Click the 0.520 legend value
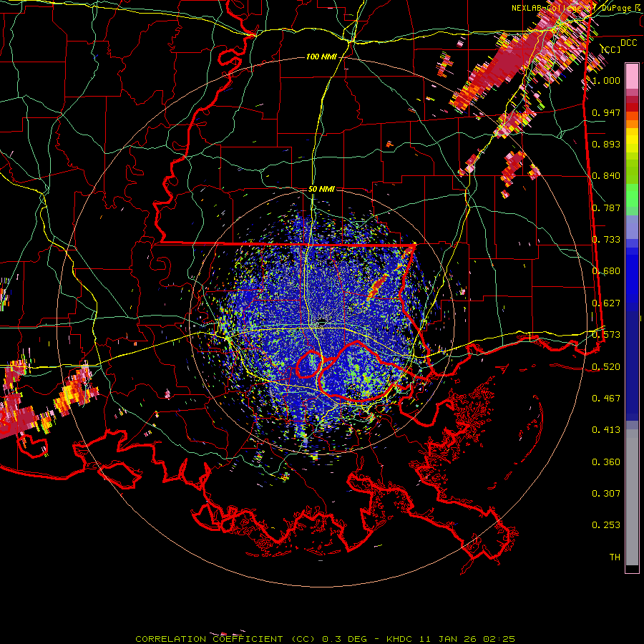This screenshot has width=644, height=644. [606, 367]
